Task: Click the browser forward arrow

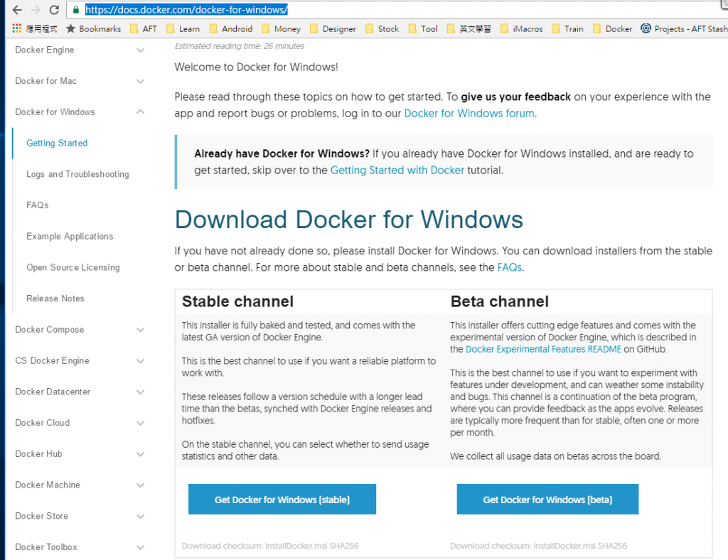Action: pos(36,10)
